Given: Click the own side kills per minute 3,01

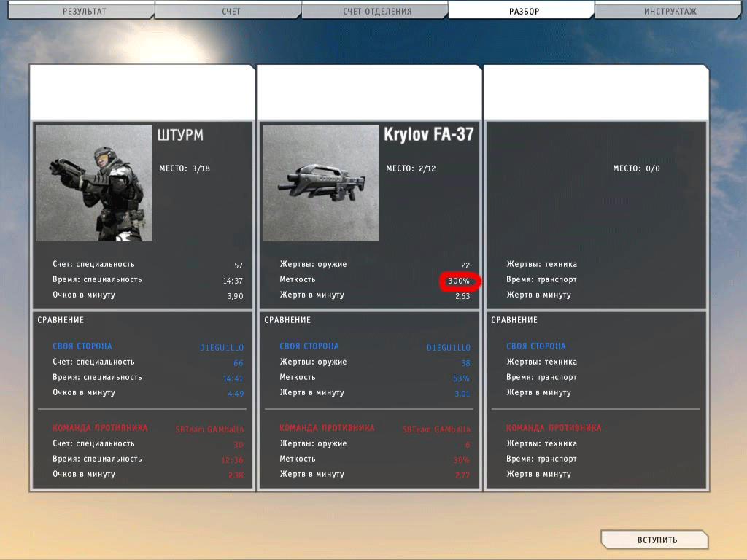Looking at the screenshot, I should point(462,393).
